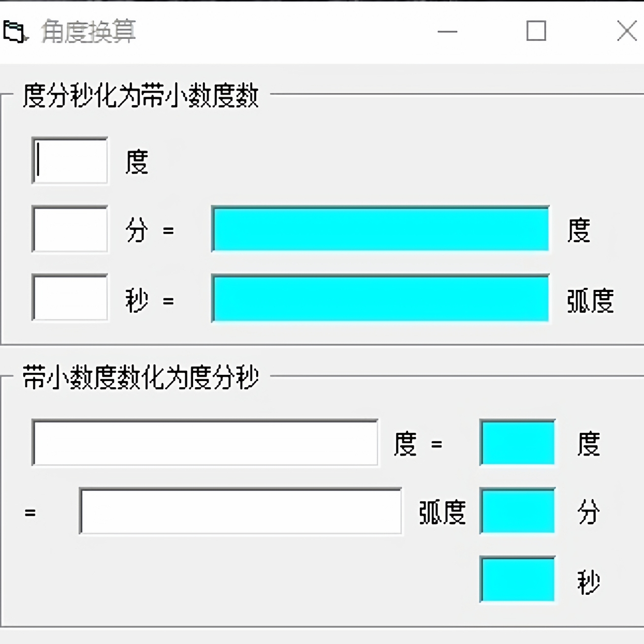Click the 分 input box in top group
The height and width of the screenshot is (644, 644).
click(x=70, y=229)
